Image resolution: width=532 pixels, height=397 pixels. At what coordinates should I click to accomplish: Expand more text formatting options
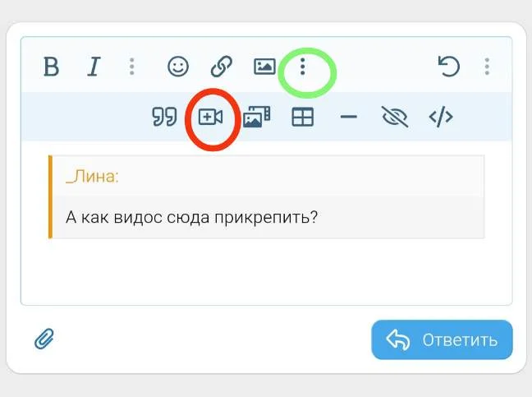click(x=131, y=67)
